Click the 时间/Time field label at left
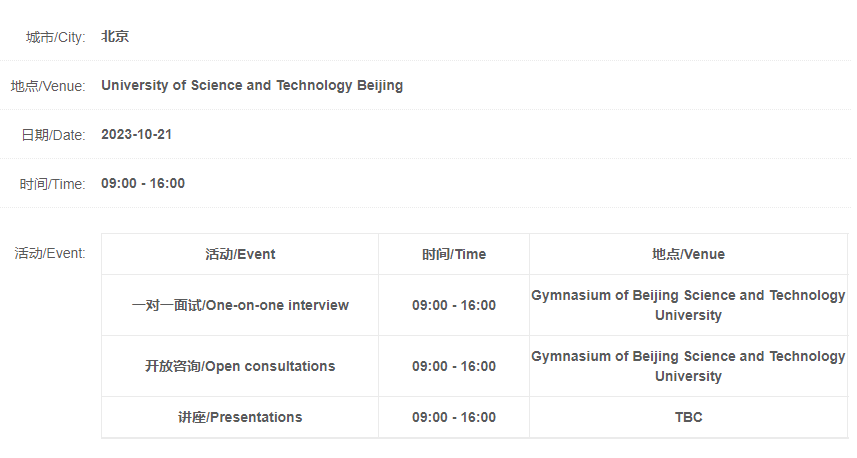Image resolution: width=857 pixels, height=458 pixels. point(52,184)
